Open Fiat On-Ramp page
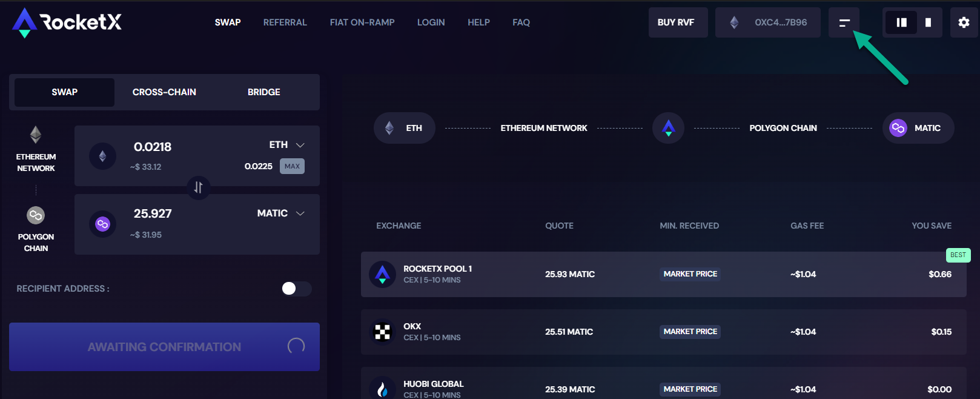This screenshot has width=980, height=399. pyautogui.click(x=362, y=22)
